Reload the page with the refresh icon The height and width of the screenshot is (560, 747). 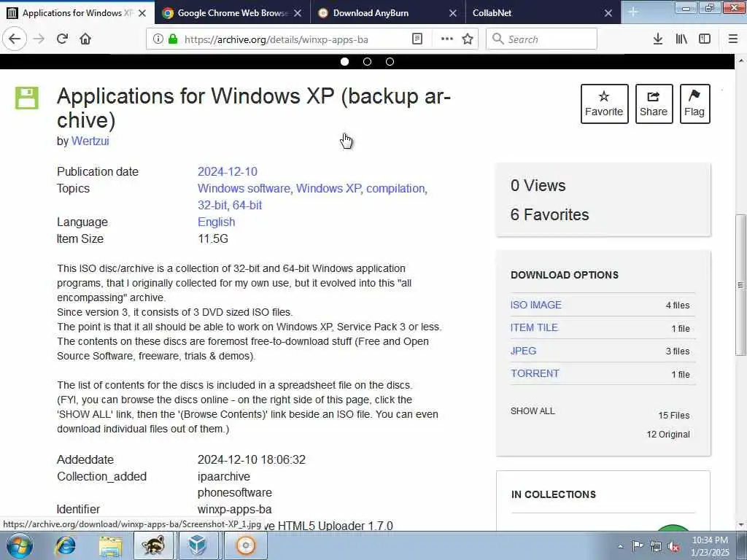pos(63,39)
